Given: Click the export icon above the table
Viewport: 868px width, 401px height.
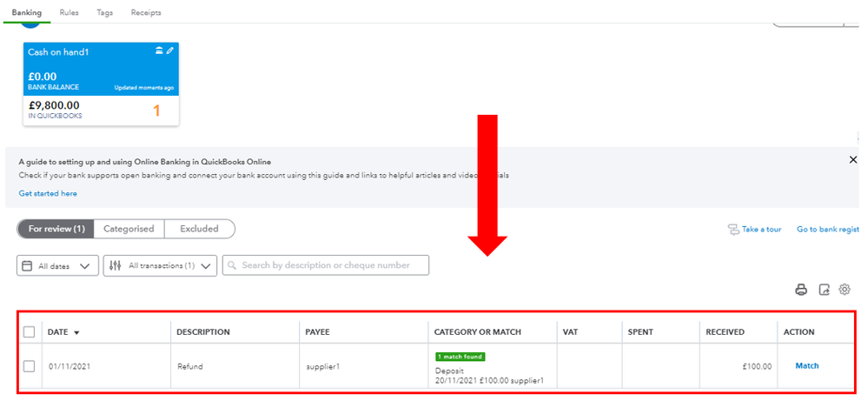Looking at the screenshot, I should [x=824, y=290].
